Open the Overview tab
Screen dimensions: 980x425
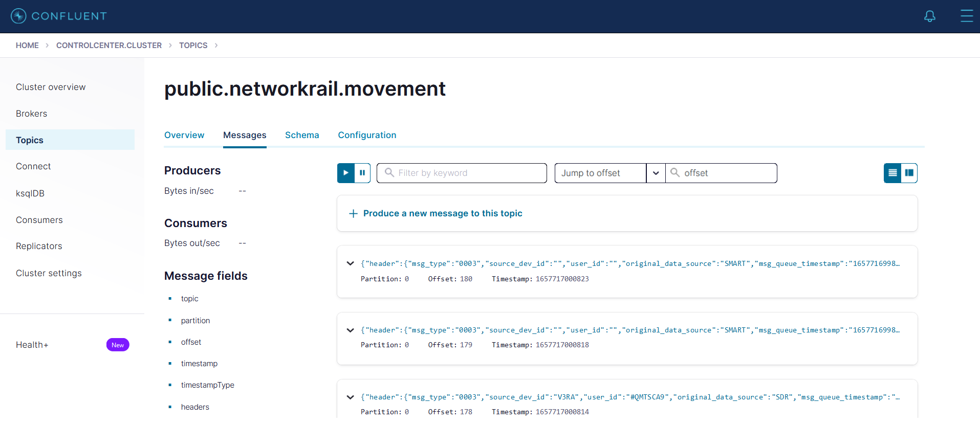point(184,135)
